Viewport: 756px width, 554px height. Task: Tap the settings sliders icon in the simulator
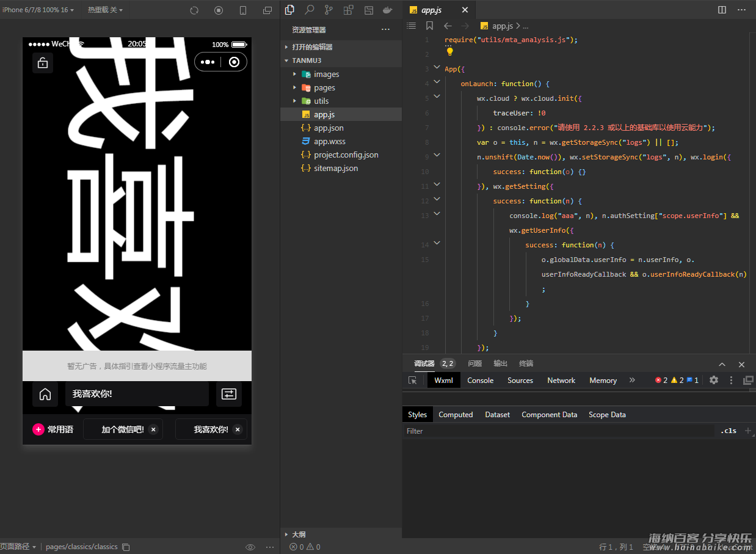229,394
